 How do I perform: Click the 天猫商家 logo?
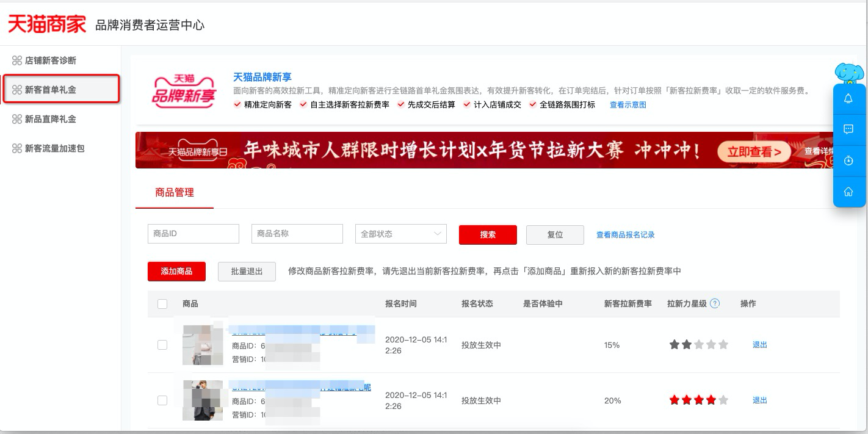47,24
